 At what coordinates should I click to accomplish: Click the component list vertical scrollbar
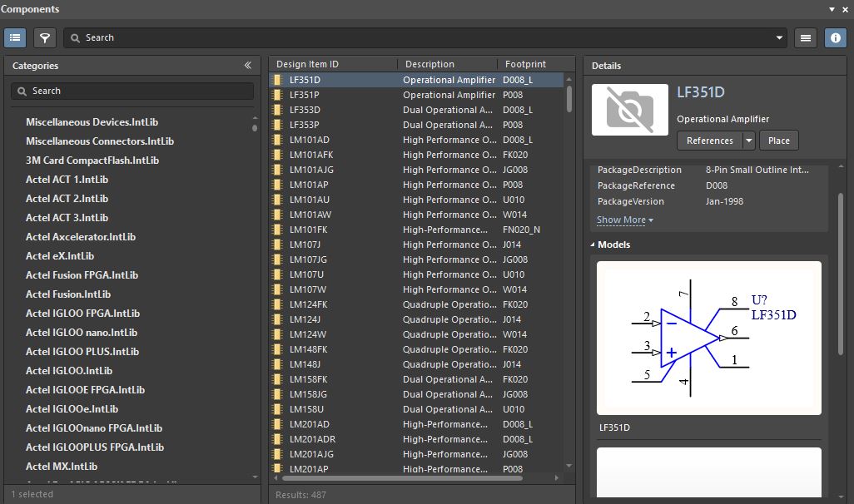(569, 99)
